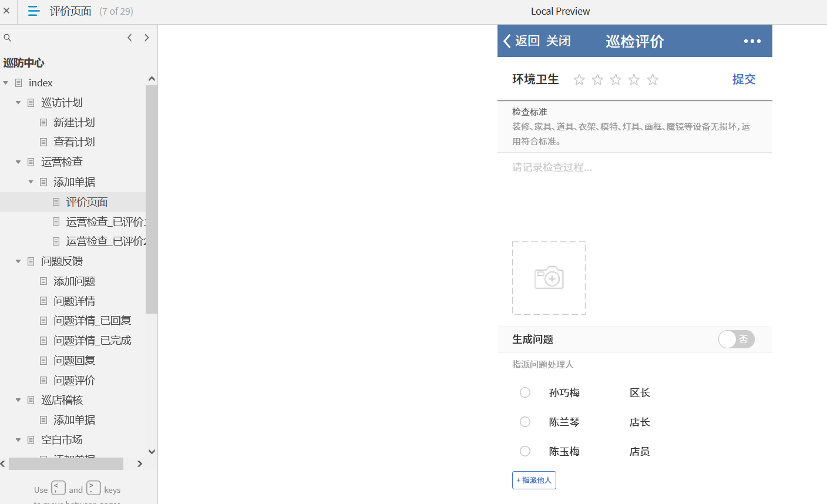The width and height of the screenshot is (827, 504).
Task: Click the 返回 back link
Action: pos(527,41)
